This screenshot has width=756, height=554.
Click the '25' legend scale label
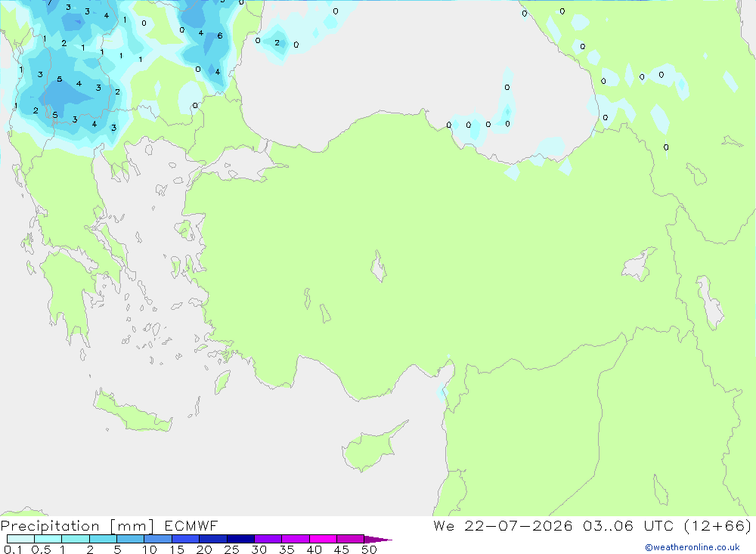coord(232,549)
